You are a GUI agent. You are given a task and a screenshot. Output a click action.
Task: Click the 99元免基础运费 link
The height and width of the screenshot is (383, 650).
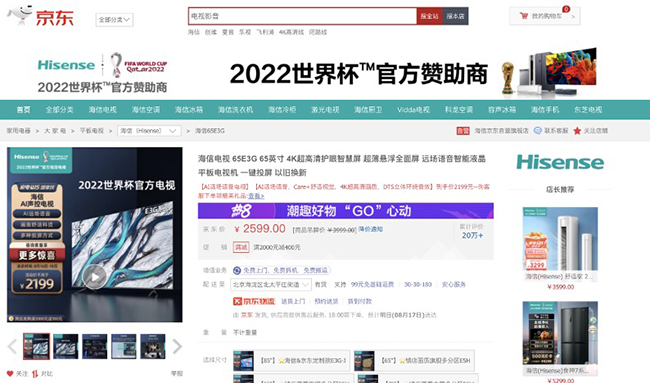[x=372, y=284]
